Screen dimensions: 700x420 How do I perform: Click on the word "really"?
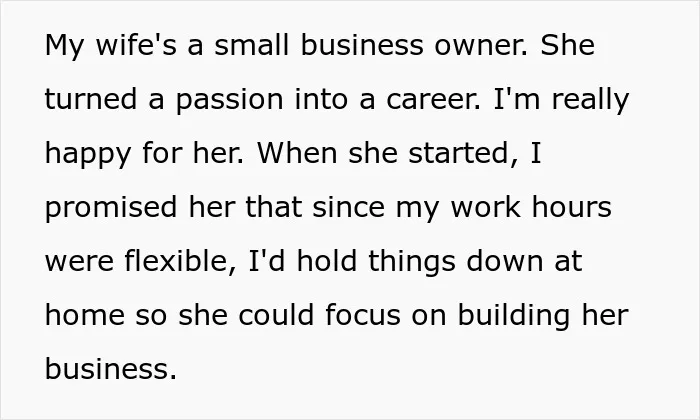click(590, 99)
